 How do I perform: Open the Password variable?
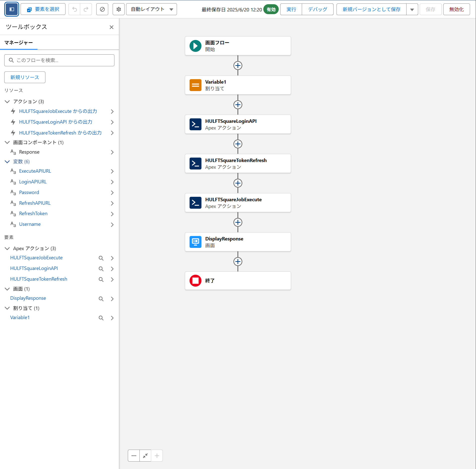29,193
